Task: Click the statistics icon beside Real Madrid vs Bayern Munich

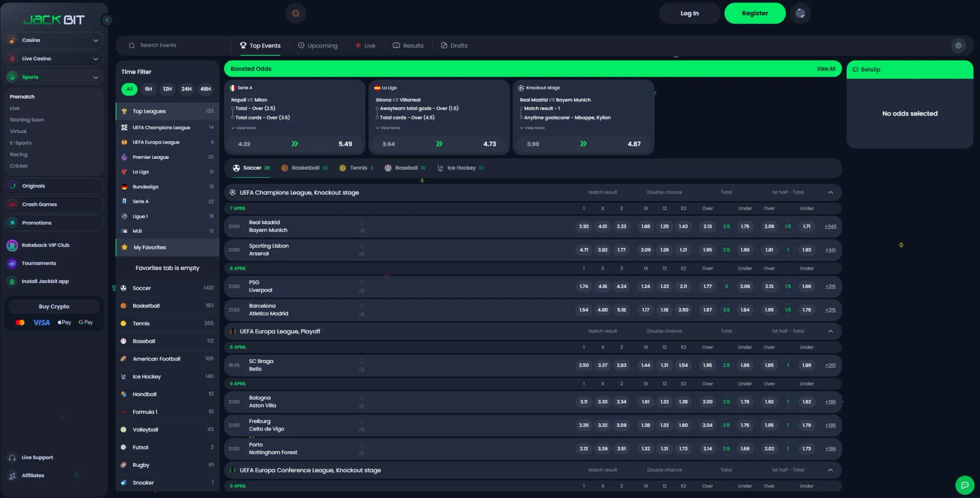Action: pos(362,231)
